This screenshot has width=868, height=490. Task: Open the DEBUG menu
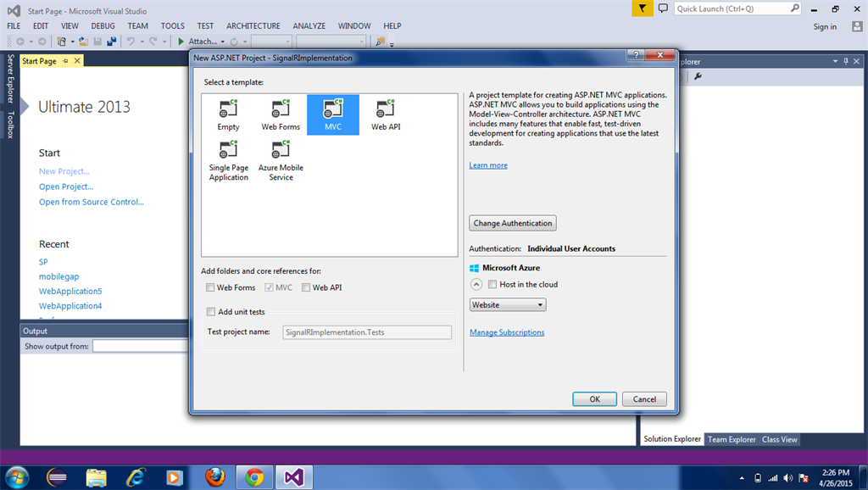[x=103, y=26]
